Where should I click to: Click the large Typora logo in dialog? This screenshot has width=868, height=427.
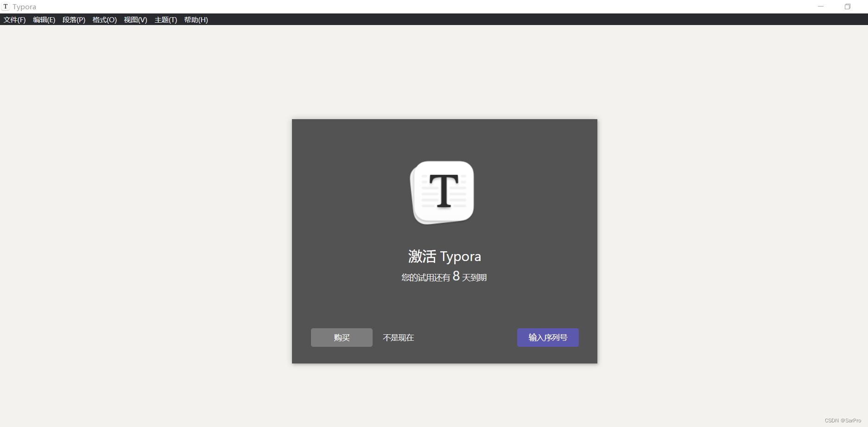point(443,192)
